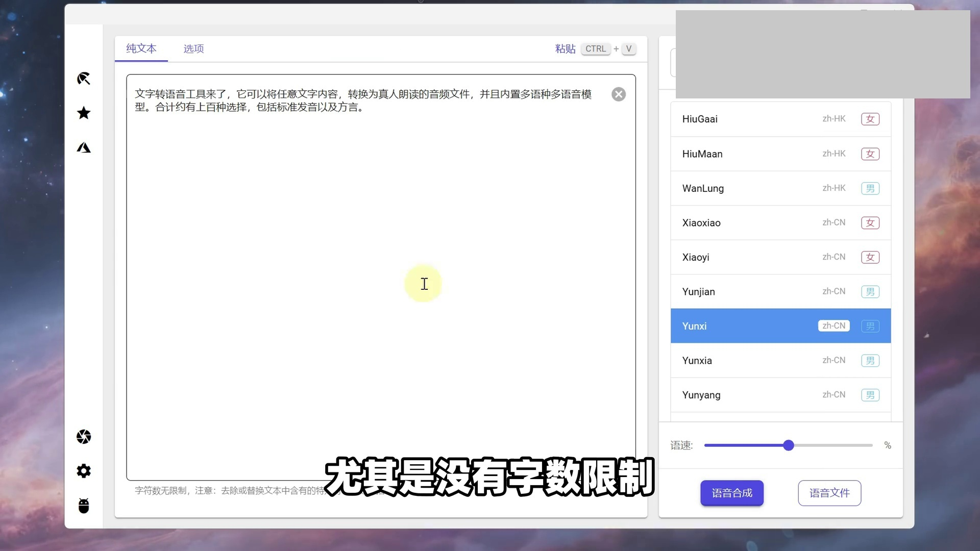
Task: Adjust the 语速 speed slider handle
Action: tap(788, 445)
